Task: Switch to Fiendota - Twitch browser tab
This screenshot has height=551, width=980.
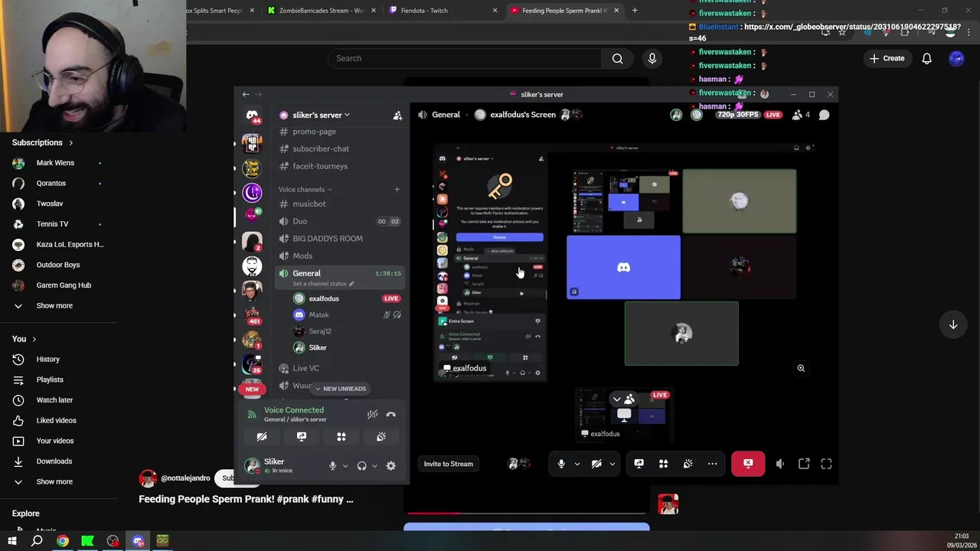Action: (443, 11)
